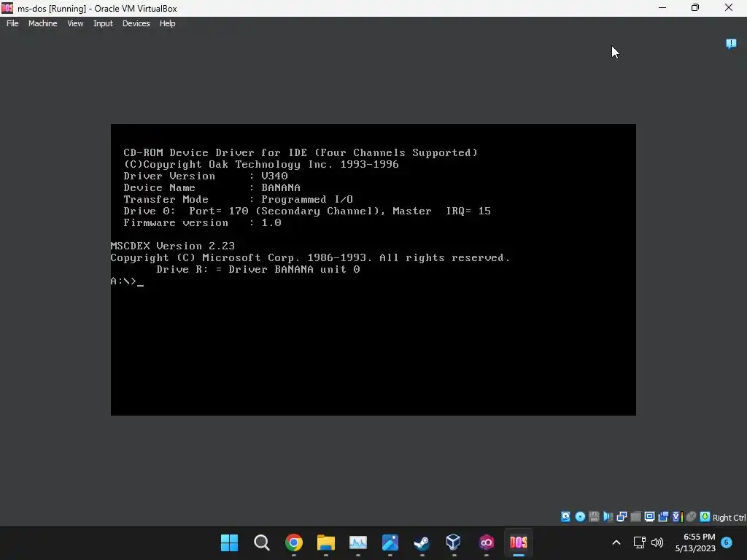Open the Help menu
Viewport: 747px width, 560px height.
point(167,23)
